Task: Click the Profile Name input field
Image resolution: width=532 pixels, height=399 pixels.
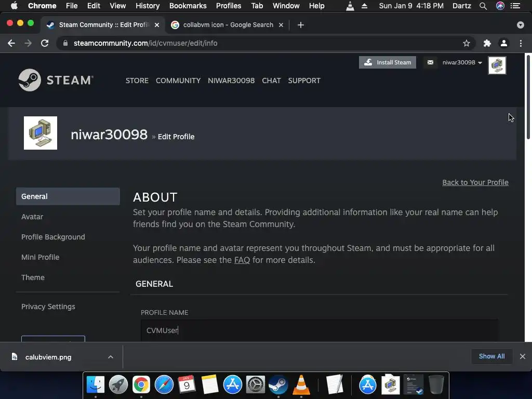Action: [320, 330]
